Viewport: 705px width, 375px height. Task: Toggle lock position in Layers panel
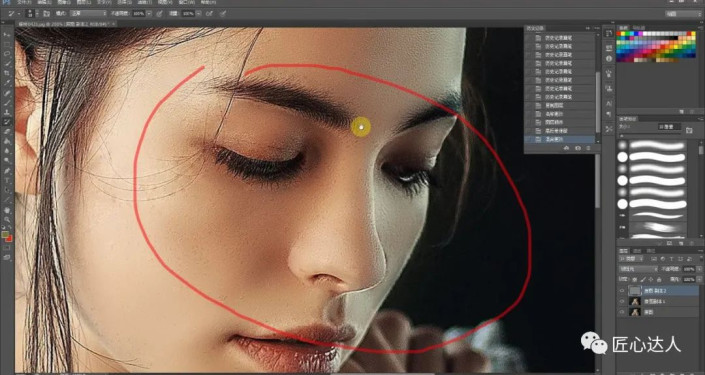coord(651,280)
